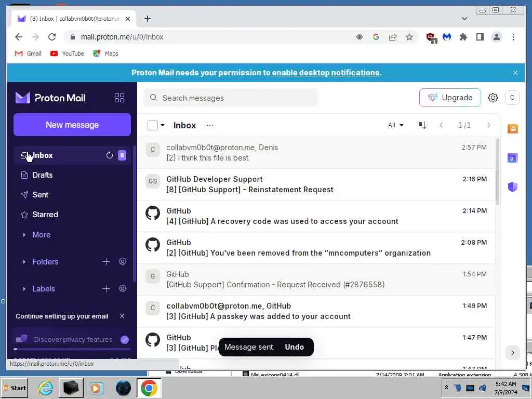Open the Contacts side panel icon
532x399 pixels.
512,129
